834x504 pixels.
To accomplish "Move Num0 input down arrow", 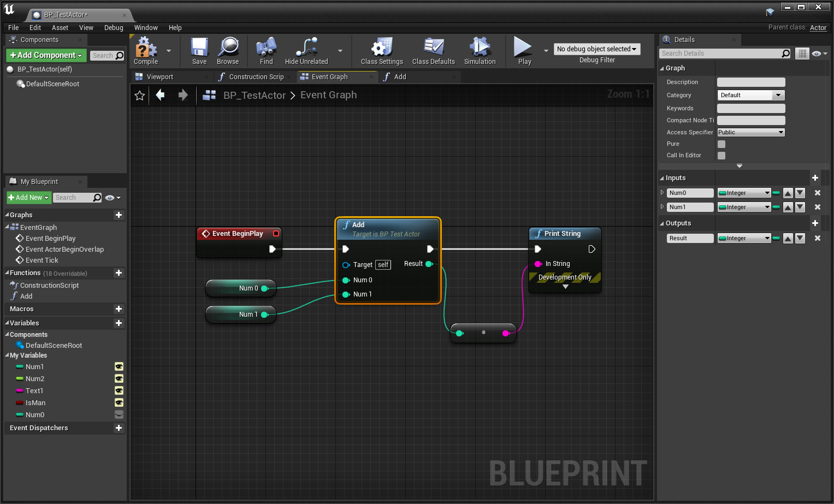I will (800, 193).
